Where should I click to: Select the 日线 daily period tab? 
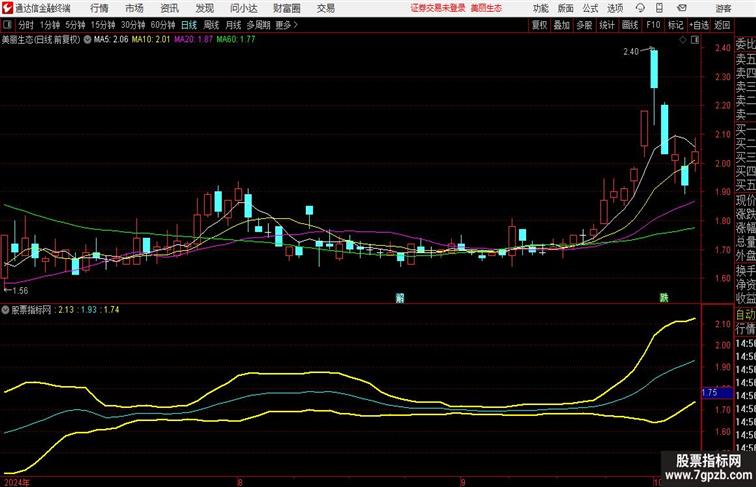pos(189,25)
